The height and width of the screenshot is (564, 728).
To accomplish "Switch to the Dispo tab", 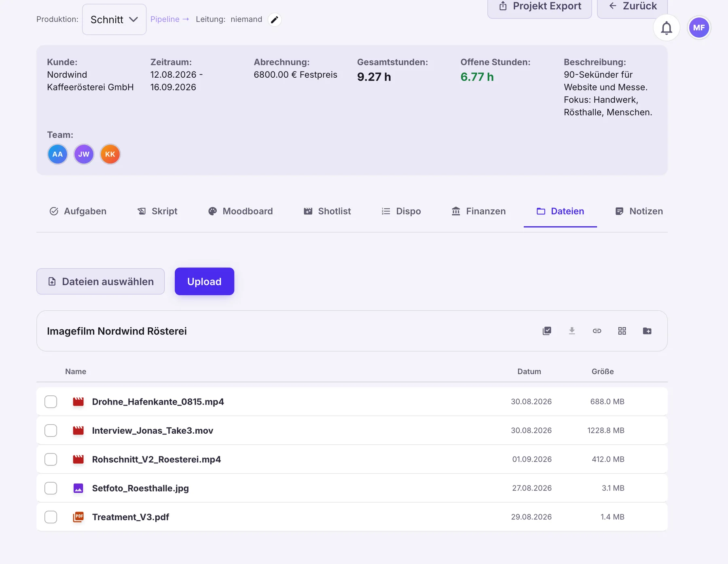I will [x=401, y=211].
